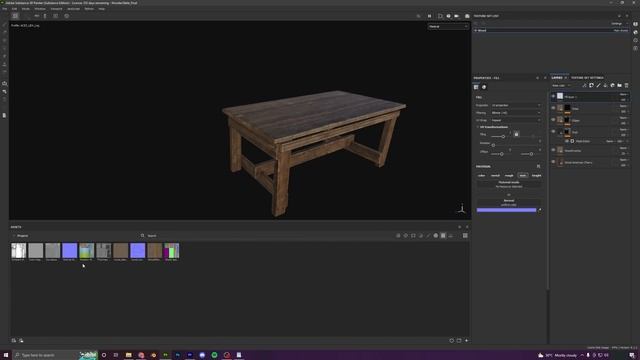The height and width of the screenshot is (360, 640).
Task: Select the Clone tool
Action: [x=4, y=64]
